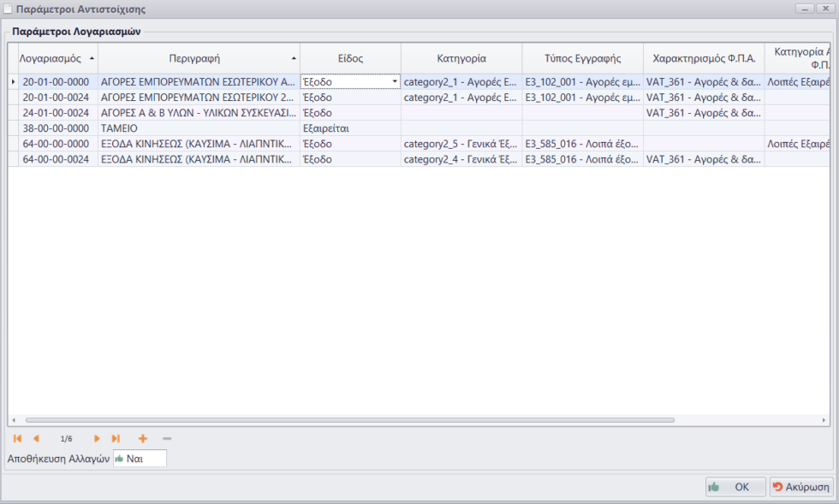
Task: Go to the first record
Action: click(17, 438)
